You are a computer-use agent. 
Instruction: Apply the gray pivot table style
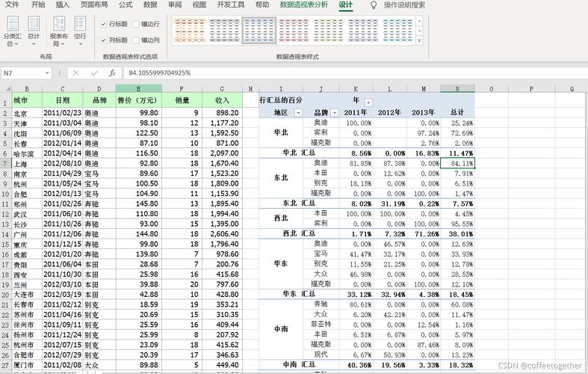pos(224,31)
